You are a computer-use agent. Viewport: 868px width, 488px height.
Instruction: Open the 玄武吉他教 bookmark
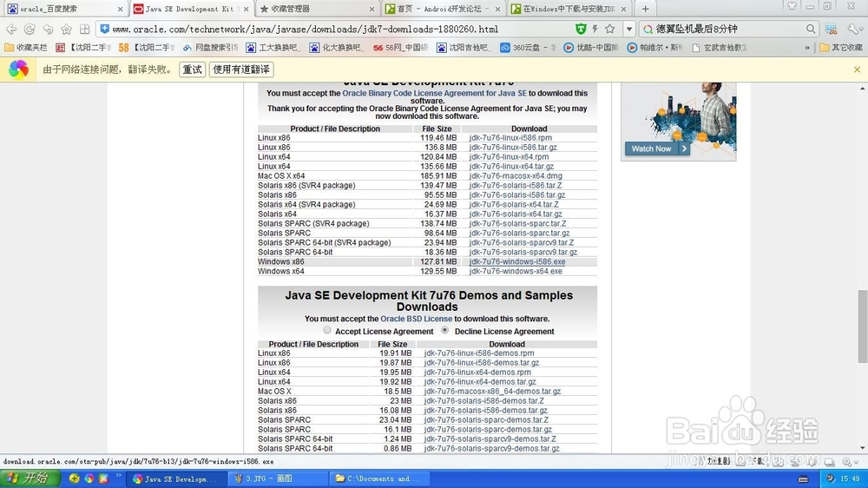coord(719,48)
